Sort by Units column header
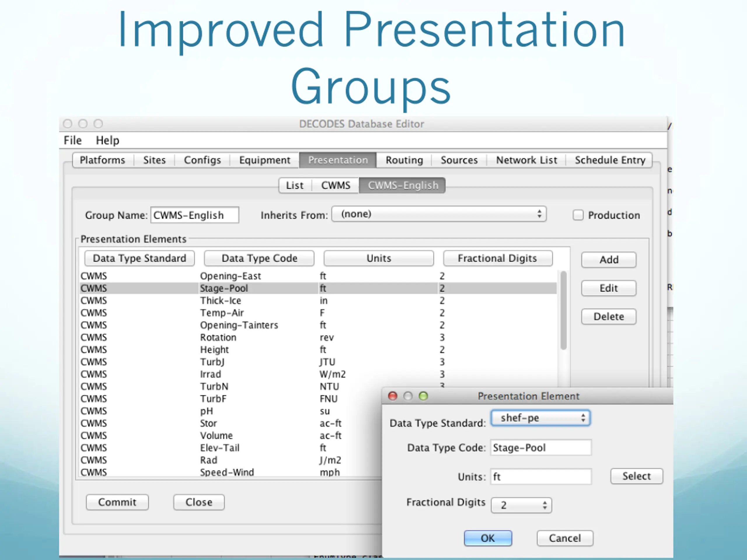747x560 pixels. point(378,258)
